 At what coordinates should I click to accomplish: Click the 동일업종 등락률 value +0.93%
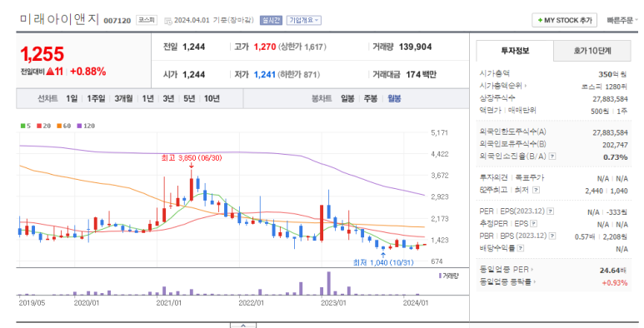tap(615, 282)
